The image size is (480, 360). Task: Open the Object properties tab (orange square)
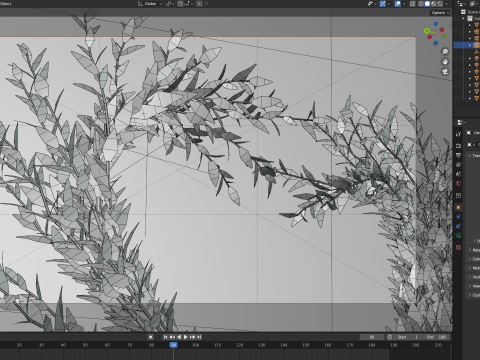[459, 207]
